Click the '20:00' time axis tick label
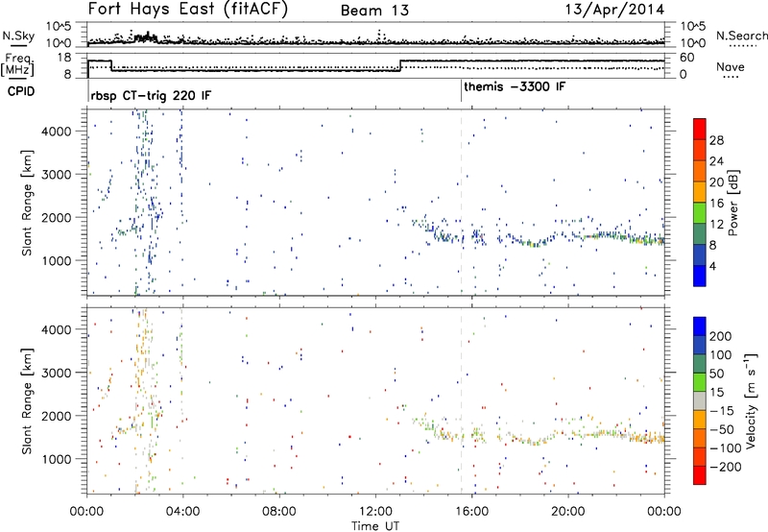 [x=568, y=512]
